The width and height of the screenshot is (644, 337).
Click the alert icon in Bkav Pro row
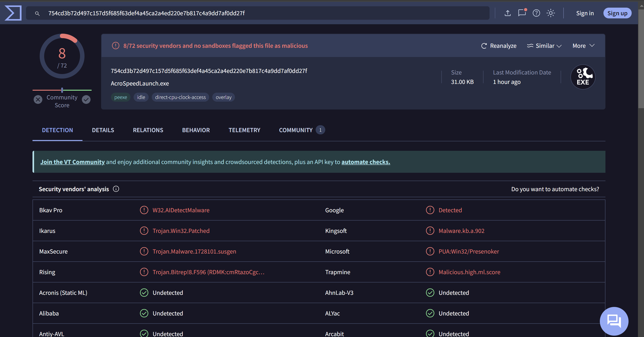coord(144,210)
